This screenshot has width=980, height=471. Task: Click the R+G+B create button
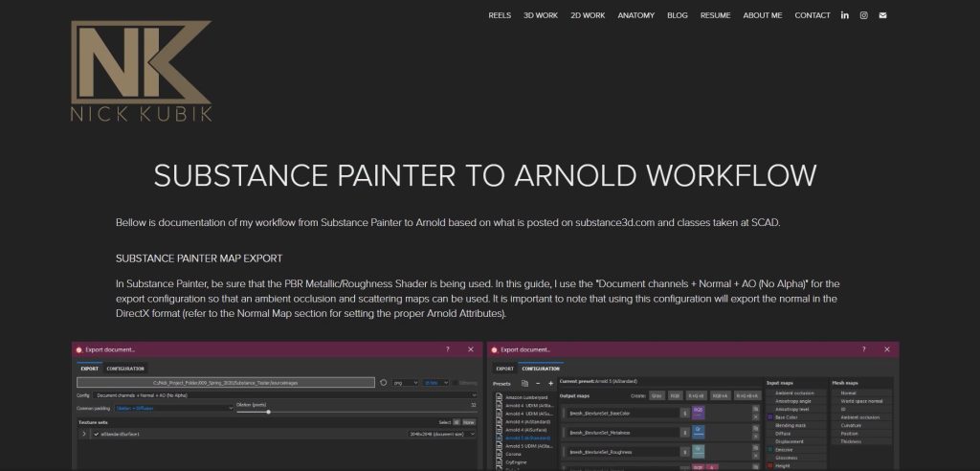coord(697,396)
